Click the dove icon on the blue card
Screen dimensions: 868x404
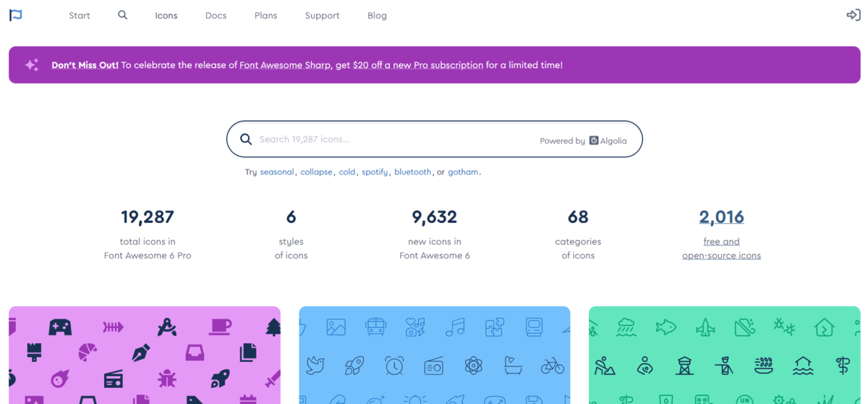(315, 366)
